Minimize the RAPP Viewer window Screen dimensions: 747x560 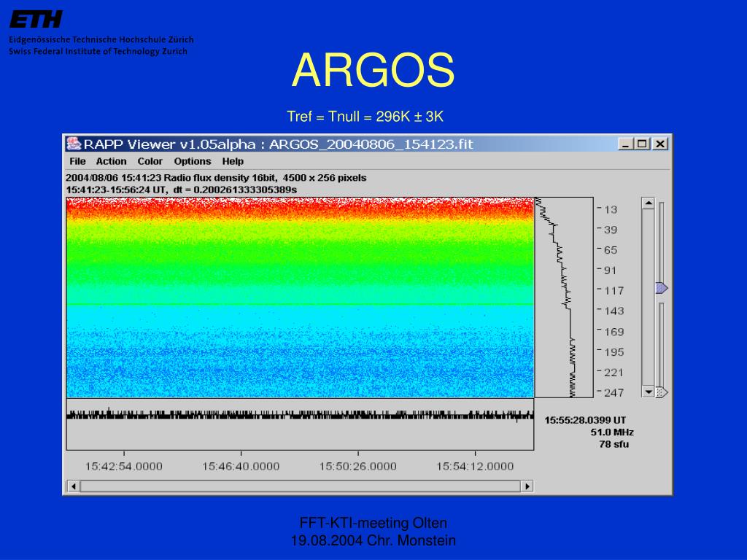pyautogui.click(x=625, y=144)
